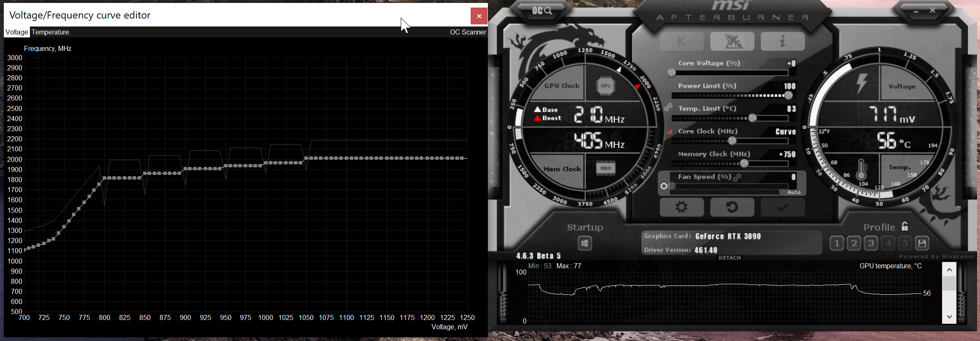
Task: Switch to the Voltage tab
Action: pos(17,32)
